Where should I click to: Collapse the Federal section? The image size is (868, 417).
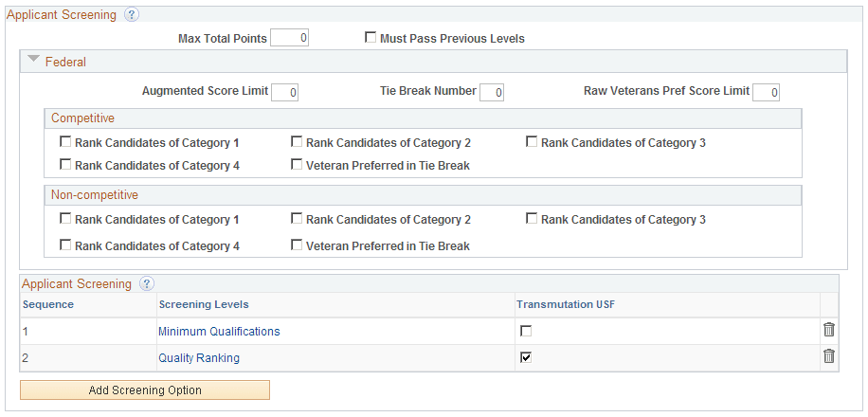tap(34, 61)
